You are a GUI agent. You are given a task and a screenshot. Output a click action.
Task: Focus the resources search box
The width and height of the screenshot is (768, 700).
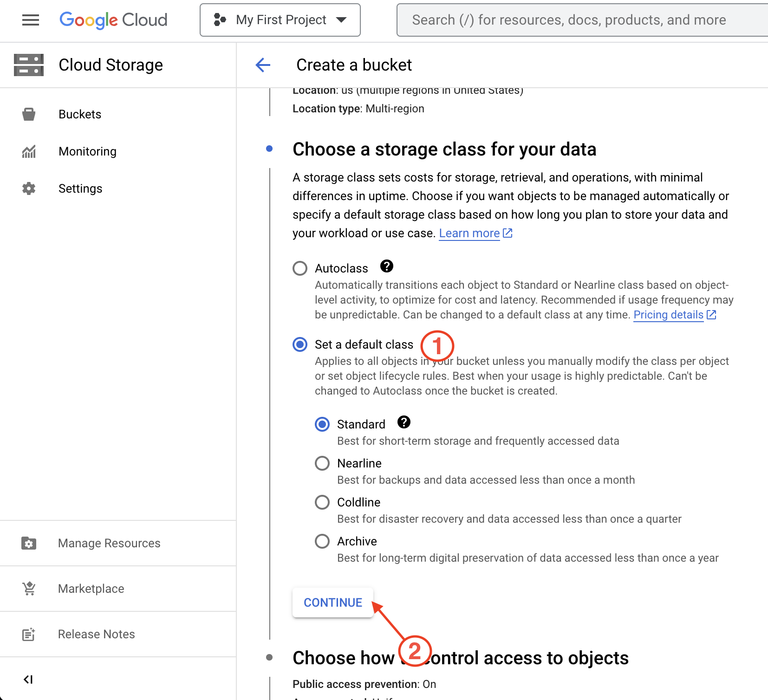tap(582, 20)
